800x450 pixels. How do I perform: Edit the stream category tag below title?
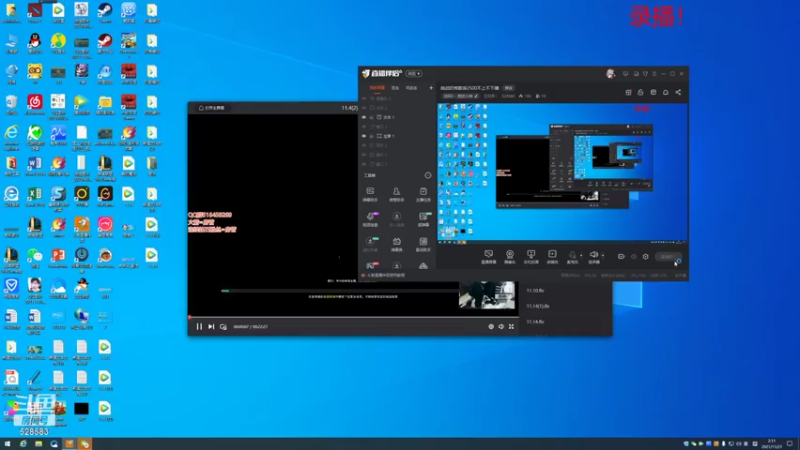460,96
